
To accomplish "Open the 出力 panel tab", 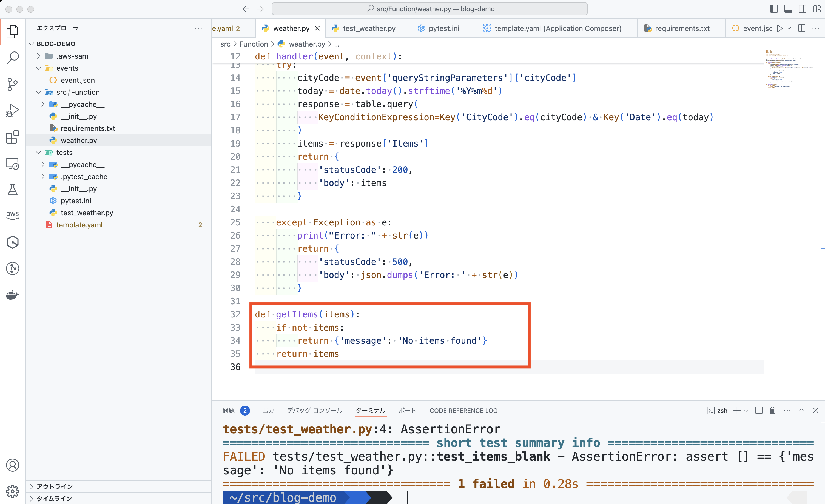I will pyautogui.click(x=268, y=410).
